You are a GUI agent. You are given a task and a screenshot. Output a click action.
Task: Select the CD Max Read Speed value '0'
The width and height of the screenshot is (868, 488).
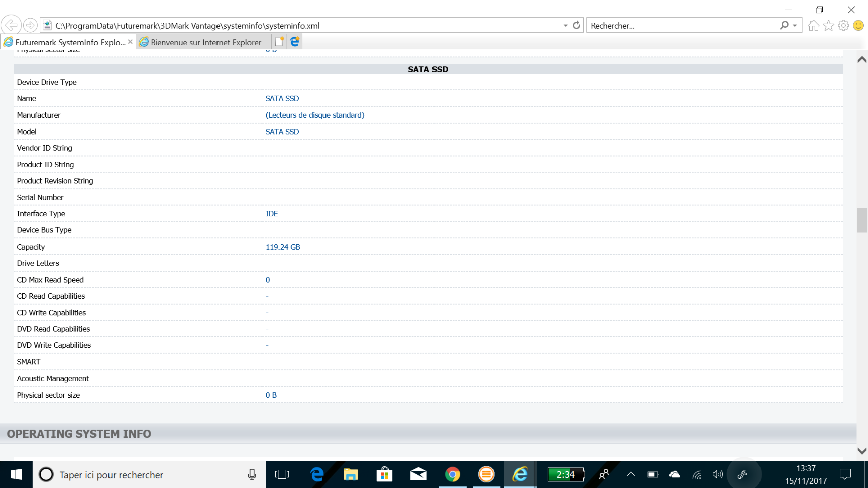pyautogui.click(x=268, y=280)
